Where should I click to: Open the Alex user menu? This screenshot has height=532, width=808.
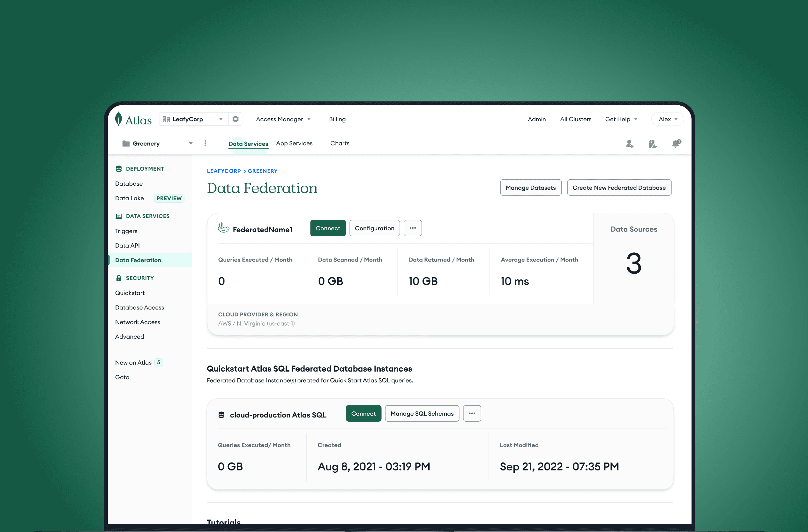pyautogui.click(x=668, y=119)
